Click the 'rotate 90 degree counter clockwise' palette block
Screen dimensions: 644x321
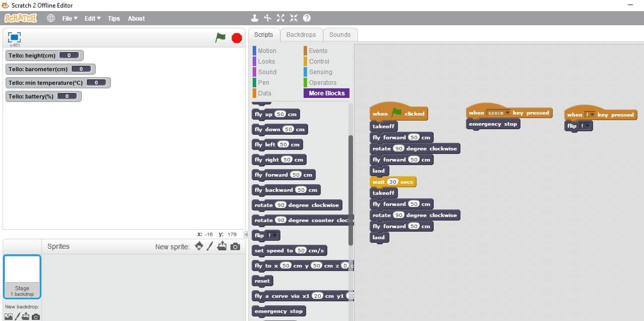303,221
